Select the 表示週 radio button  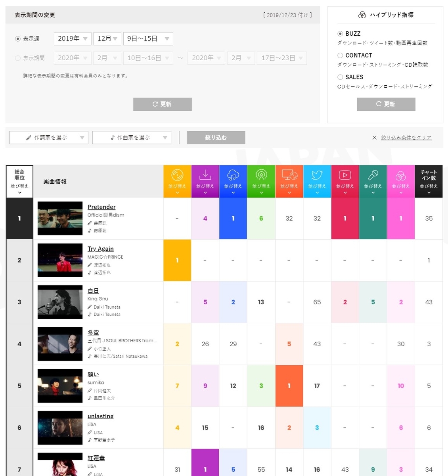(x=17, y=39)
